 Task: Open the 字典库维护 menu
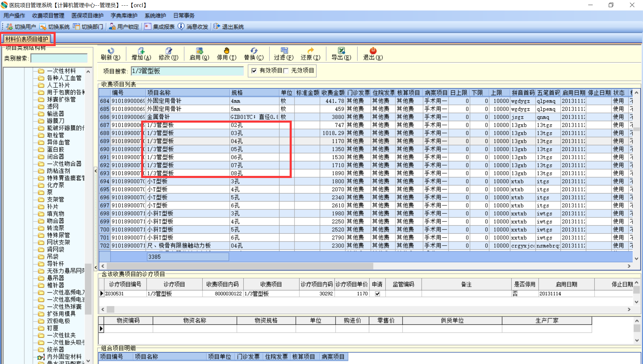click(x=124, y=15)
